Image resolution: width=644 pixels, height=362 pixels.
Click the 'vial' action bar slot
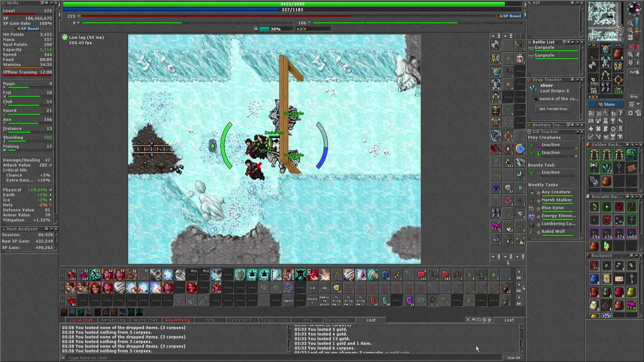pyautogui.click(x=312, y=288)
